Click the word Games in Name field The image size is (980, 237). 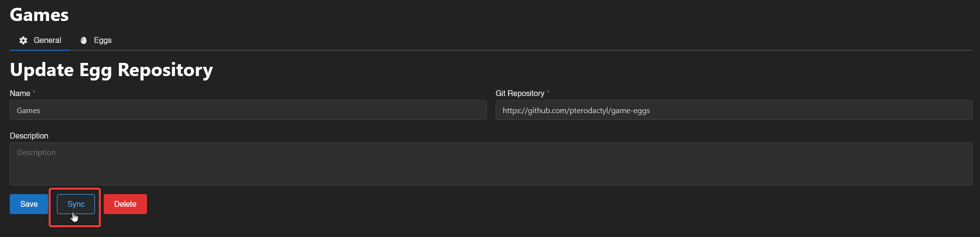tap(29, 111)
